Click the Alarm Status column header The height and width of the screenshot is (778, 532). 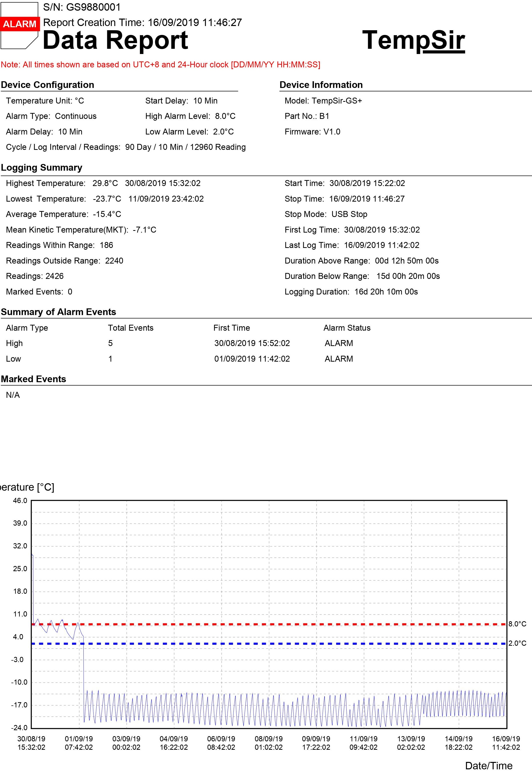tap(347, 328)
